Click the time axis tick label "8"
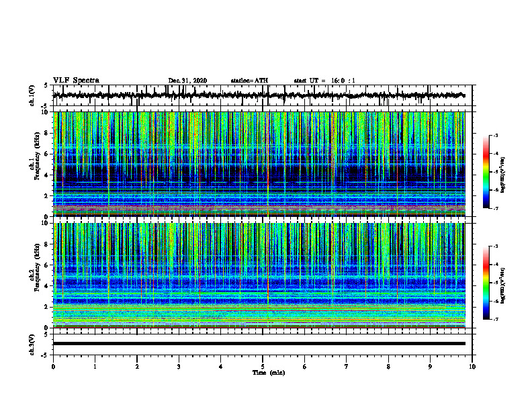This screenshot has width=532, height=411. [388, 367]
